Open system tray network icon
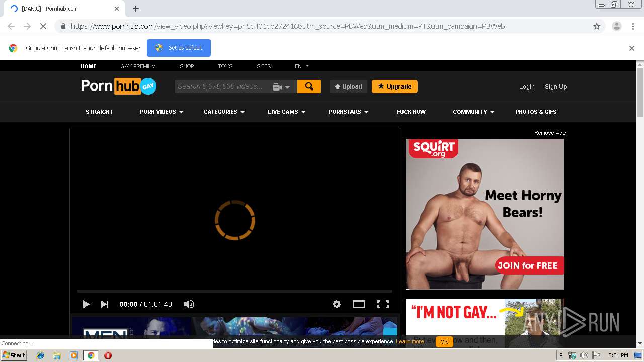 pos(572,355)
